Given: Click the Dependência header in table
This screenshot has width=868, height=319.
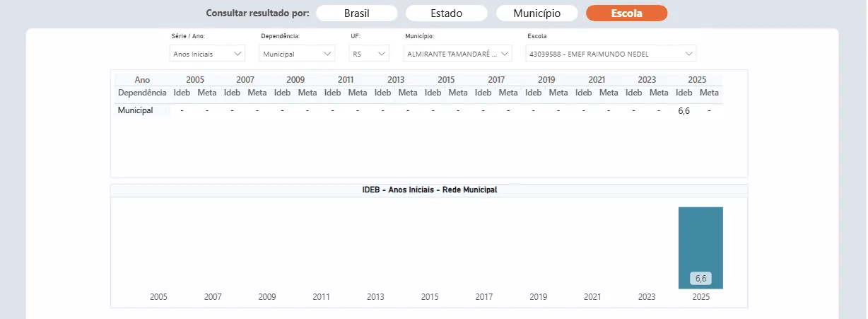Looking at the screenshot, I should pos(142,93).
